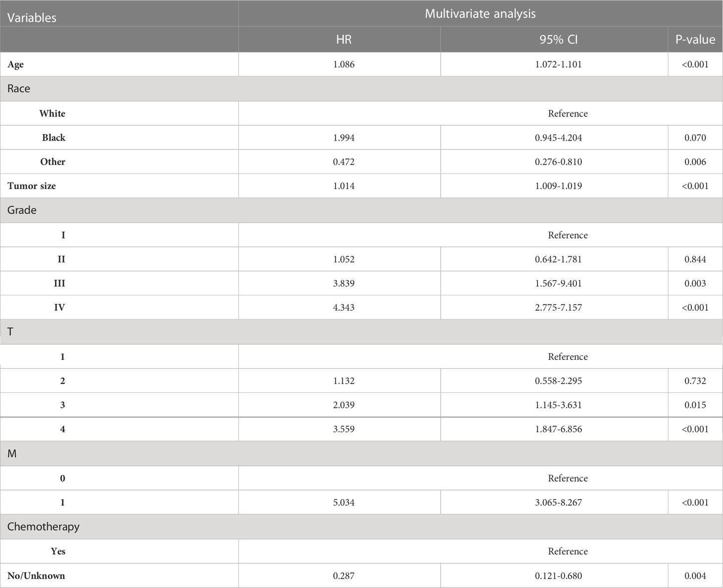This screenshot has height=588, width=723.
Task: Click CI value 0.121-0.680
Action: (558, 576)
